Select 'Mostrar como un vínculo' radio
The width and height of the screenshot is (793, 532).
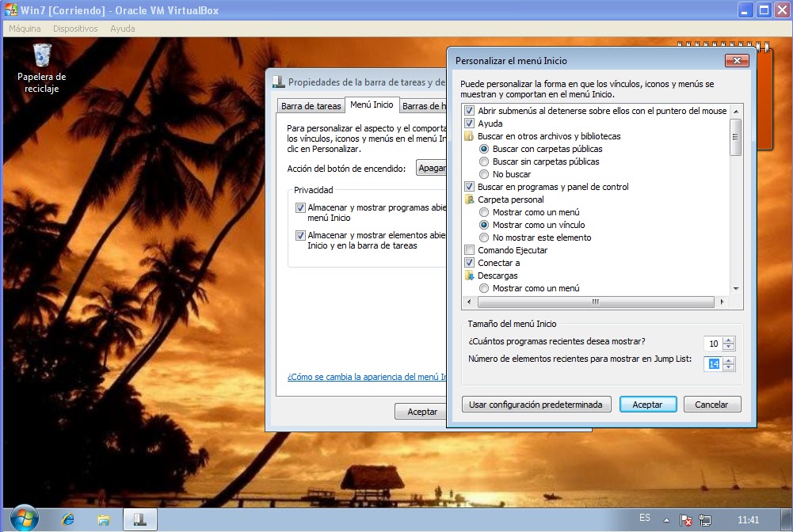click(484, 225)
